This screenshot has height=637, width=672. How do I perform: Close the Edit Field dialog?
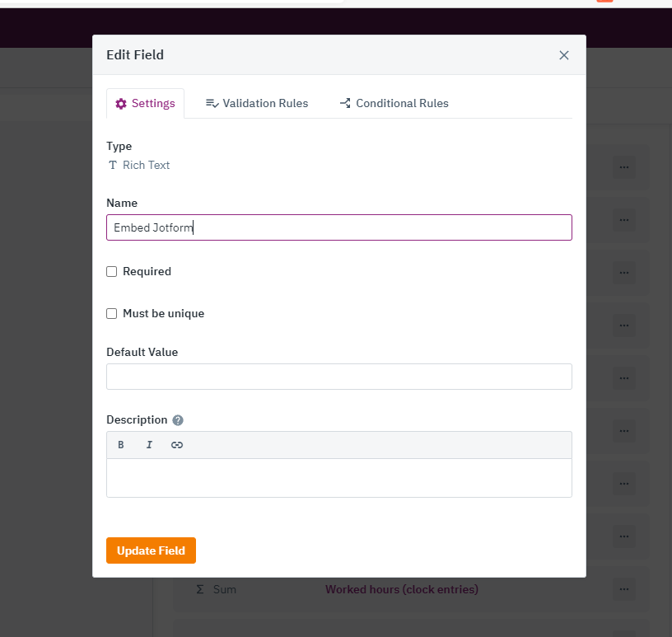point(564,55)
